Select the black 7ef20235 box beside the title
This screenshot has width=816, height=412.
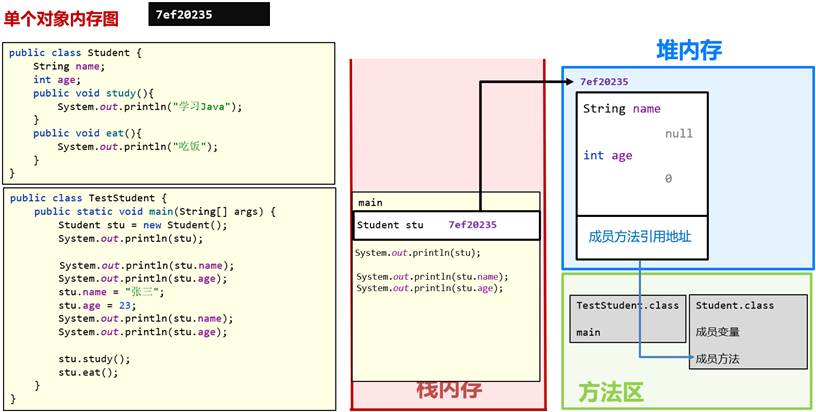click(x=209, y=14)
